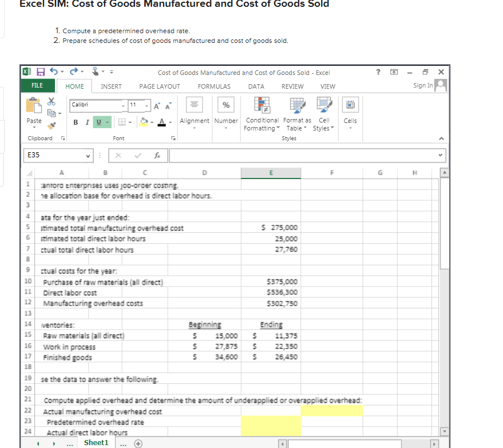This screenshot has width=503, height=448.
Task: Click the Sign In user avatar icon
Action: 441,85
